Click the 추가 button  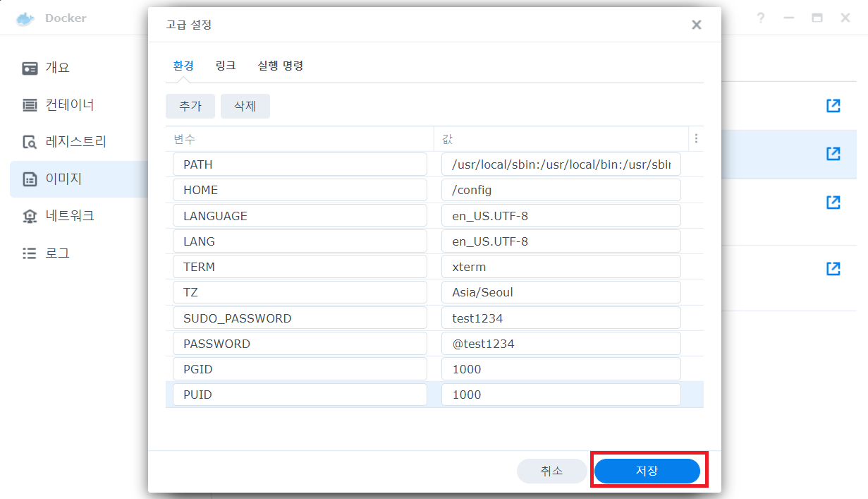(190, 106)
